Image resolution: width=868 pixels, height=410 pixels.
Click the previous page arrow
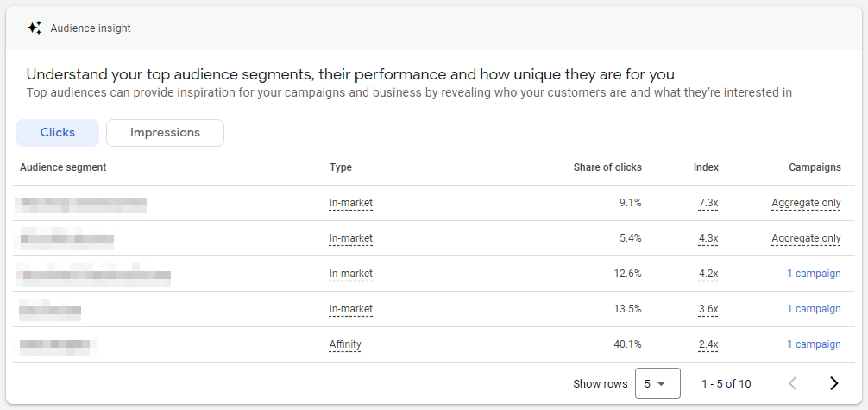coord(793,383)
